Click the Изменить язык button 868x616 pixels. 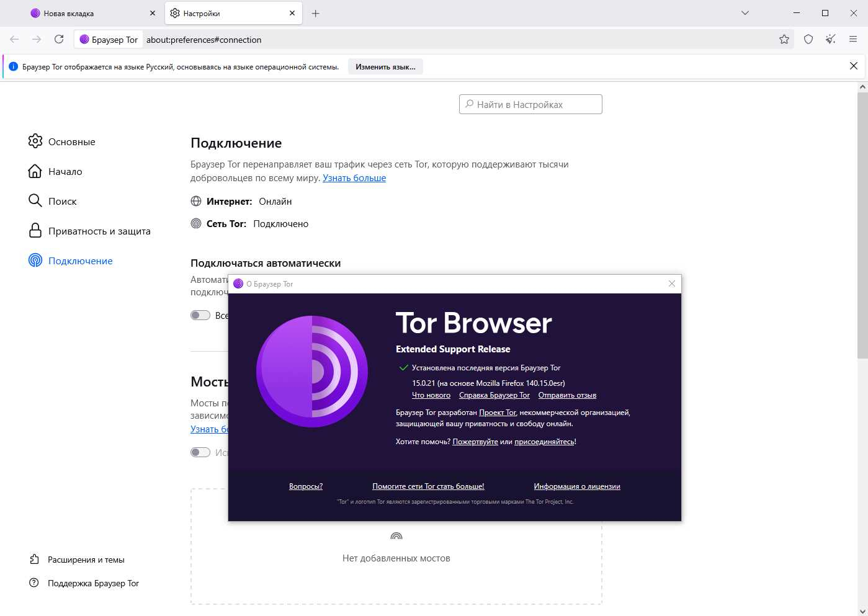385,66
